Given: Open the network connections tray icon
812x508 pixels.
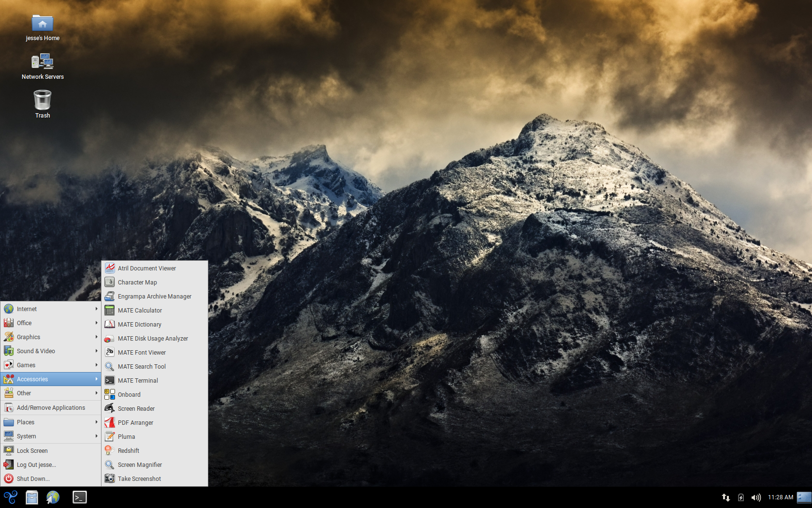Looking at the screenshot, I should (x=725, y=497).
